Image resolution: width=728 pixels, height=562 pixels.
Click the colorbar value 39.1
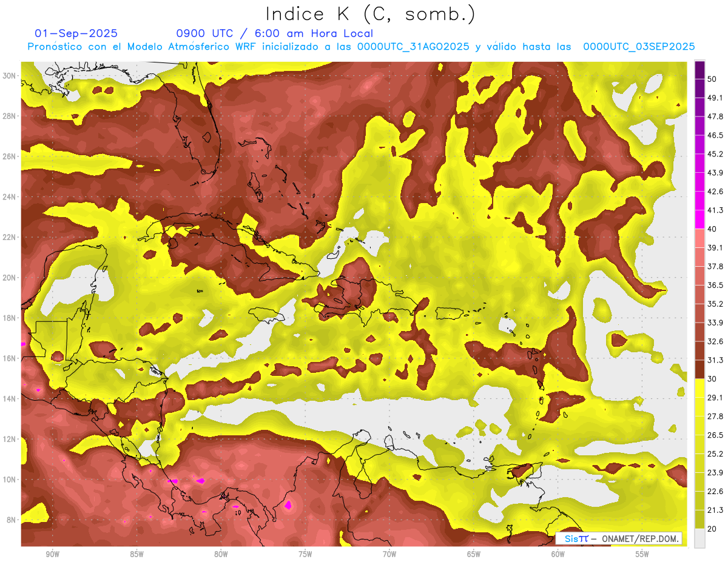coord(715,248)
